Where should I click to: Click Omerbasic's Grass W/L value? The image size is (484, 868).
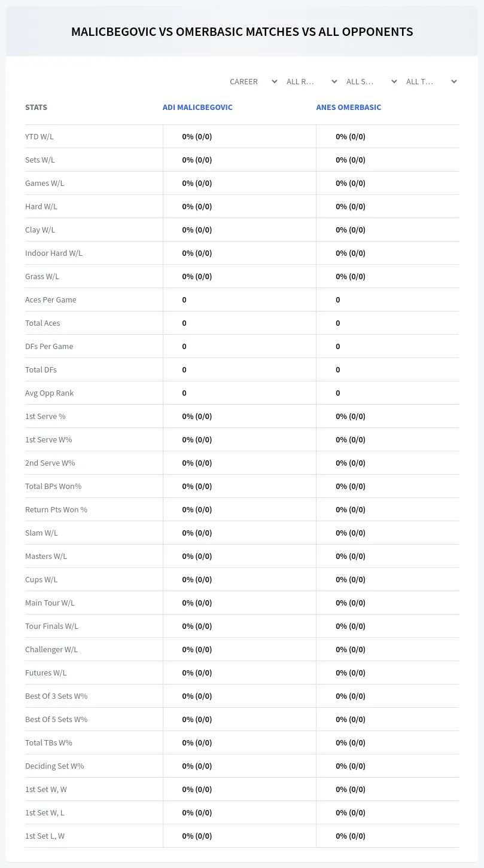pyautogui.click(x=351, y=276)
